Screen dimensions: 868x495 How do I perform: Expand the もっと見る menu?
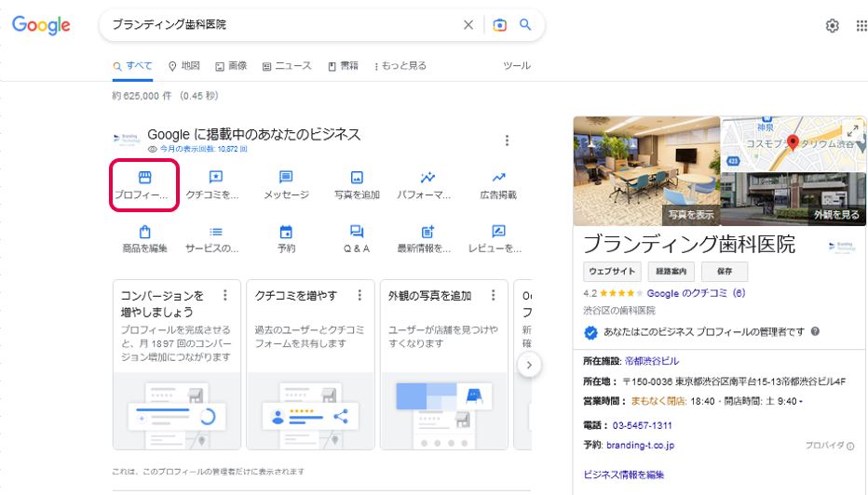pos(400,66)
